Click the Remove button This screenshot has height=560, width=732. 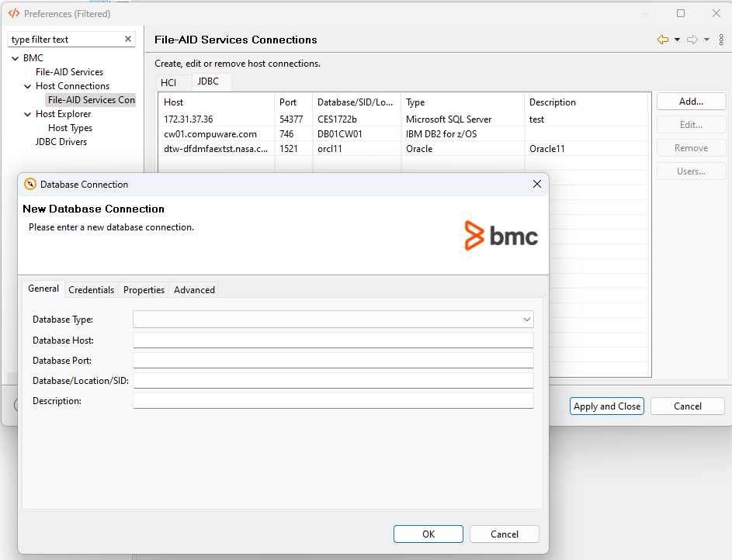(x=692, y=148)
